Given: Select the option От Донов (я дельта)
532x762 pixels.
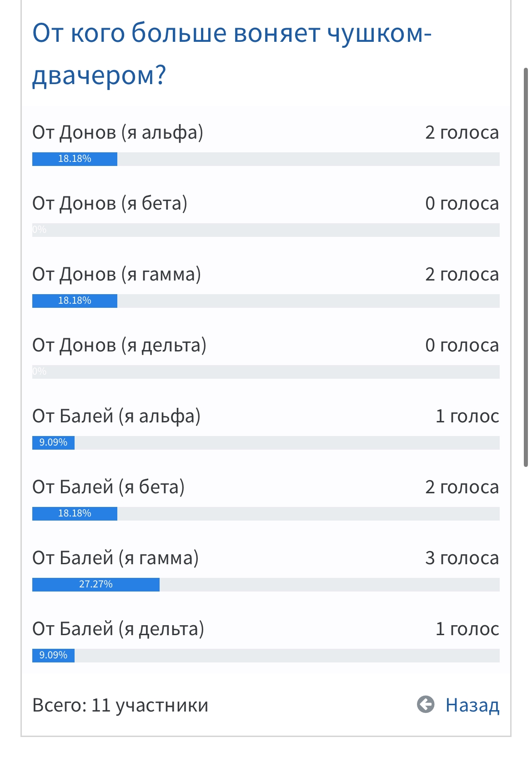Looking at the screenshot, I should [119, 345].
